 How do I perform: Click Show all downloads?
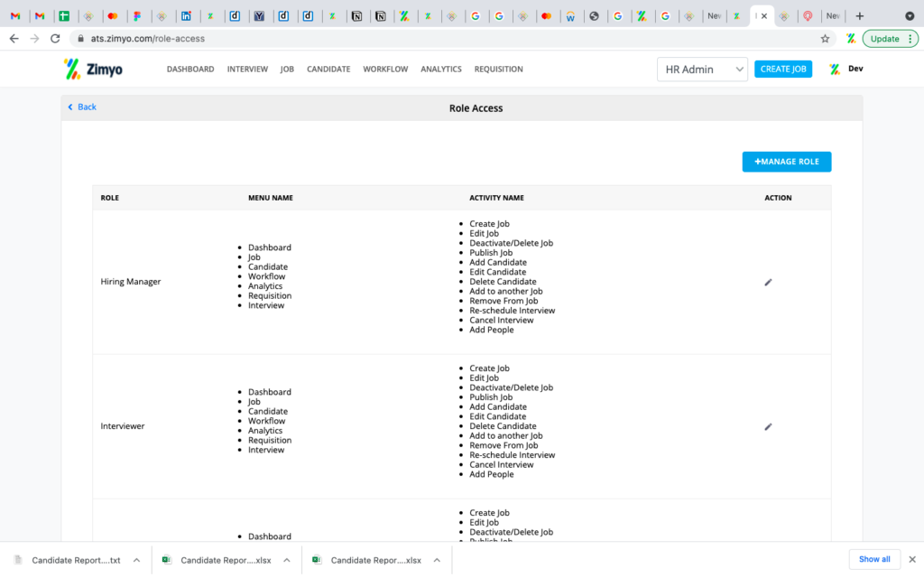874,559
